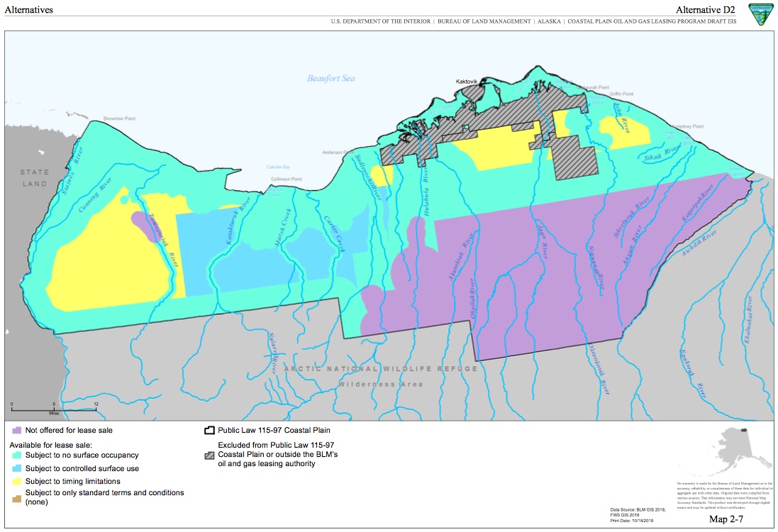This screenshot has height=532, width=778.
Task: Select the hatched 'Excluded' legend symbol
Action: pyautogui.click(x=209, y=455)
